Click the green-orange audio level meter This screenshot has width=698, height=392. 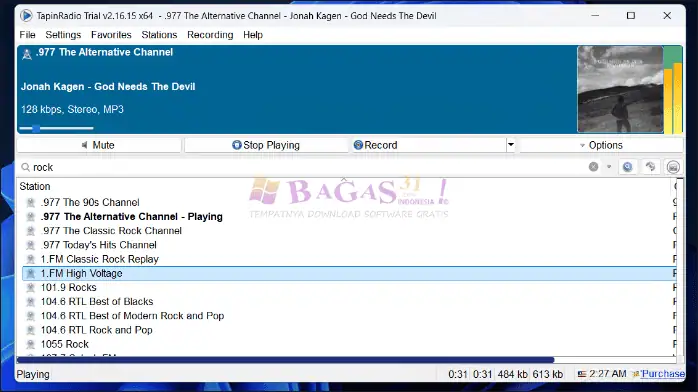pos(673,89)
